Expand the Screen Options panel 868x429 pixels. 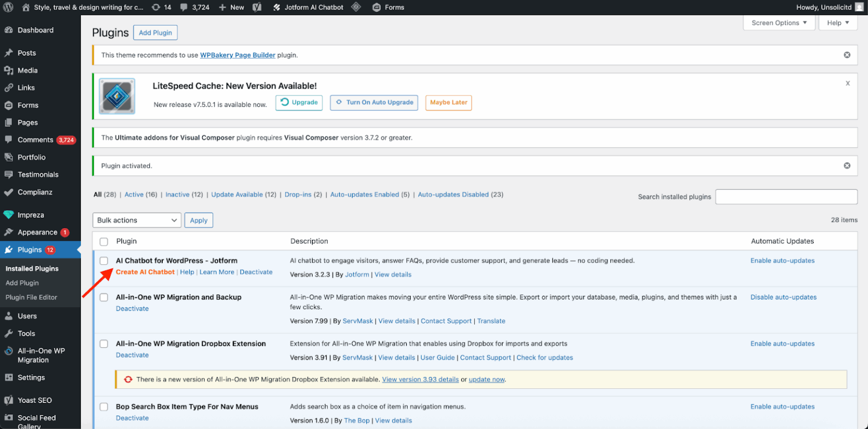779,23
